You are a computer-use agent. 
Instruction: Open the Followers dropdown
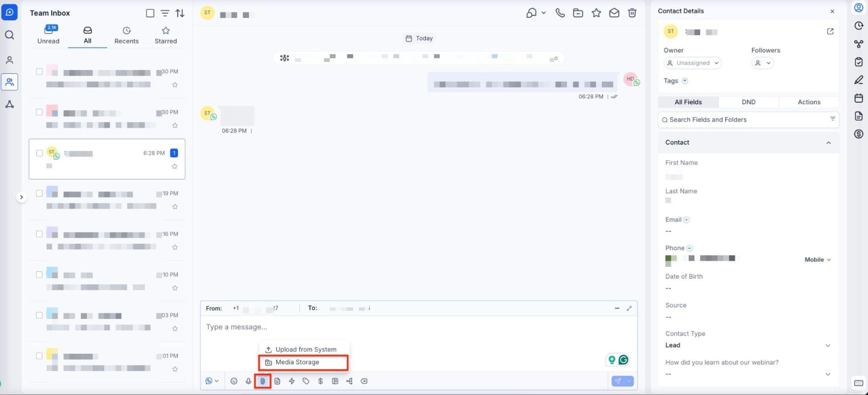[x=762, y=63]
